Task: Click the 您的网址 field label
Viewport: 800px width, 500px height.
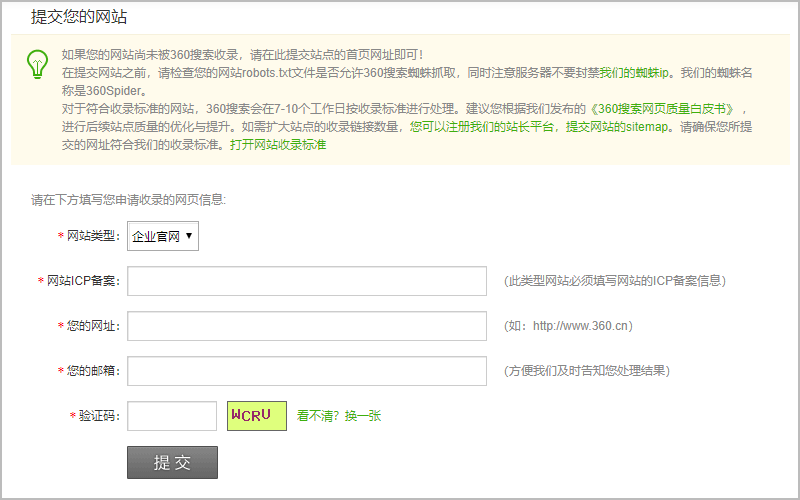Action: [x=92, y=326]
